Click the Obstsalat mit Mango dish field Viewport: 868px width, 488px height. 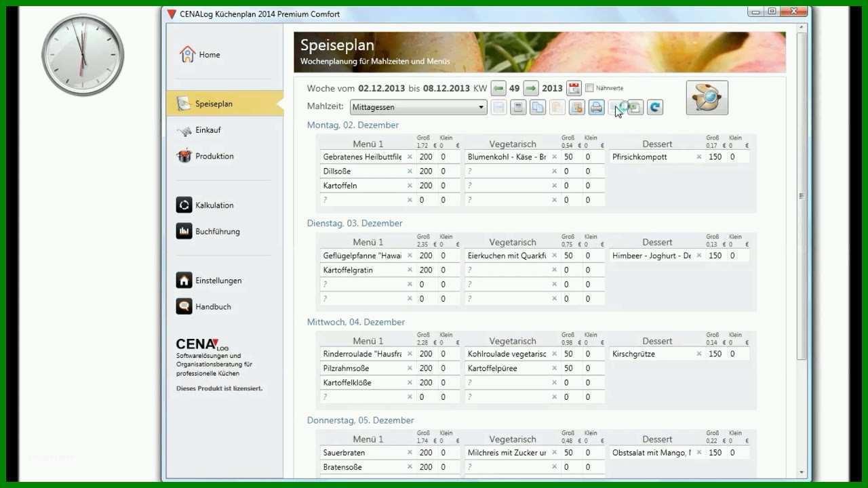click(652, 453)
